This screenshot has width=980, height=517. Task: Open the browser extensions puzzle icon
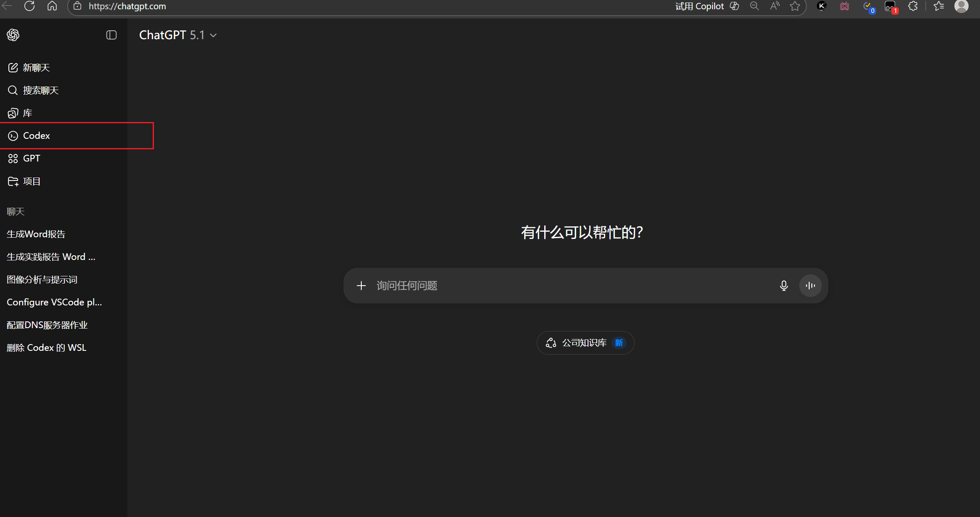pos(913,6)
